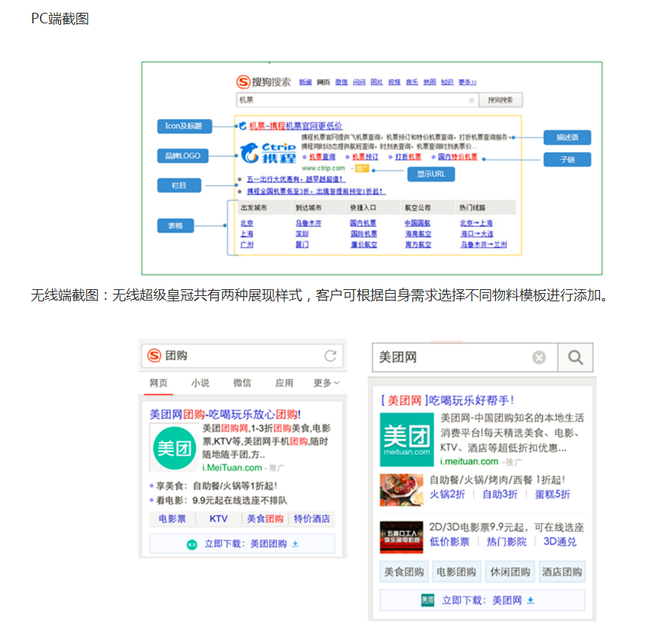Switch to the 网页 mobile tab

coord(158,383)
